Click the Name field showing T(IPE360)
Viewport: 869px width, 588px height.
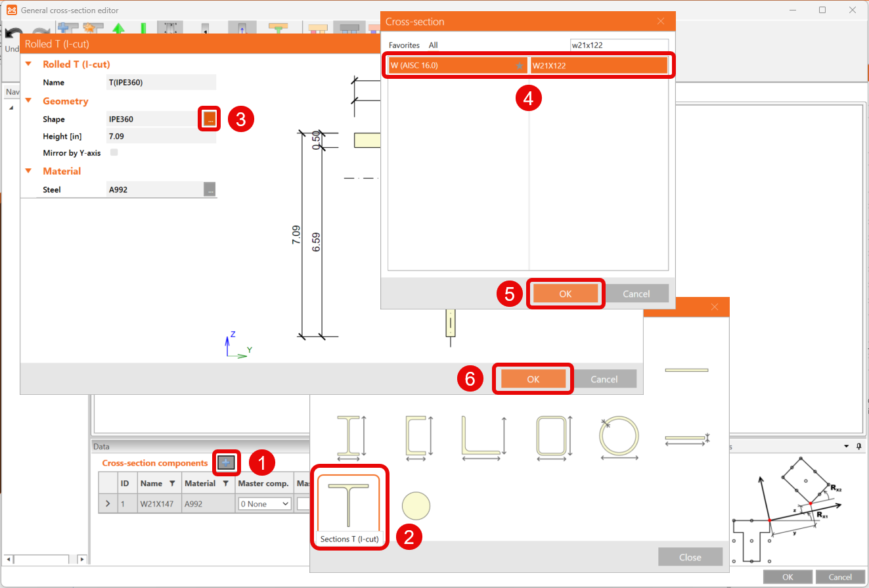click(x=162, y=82)
